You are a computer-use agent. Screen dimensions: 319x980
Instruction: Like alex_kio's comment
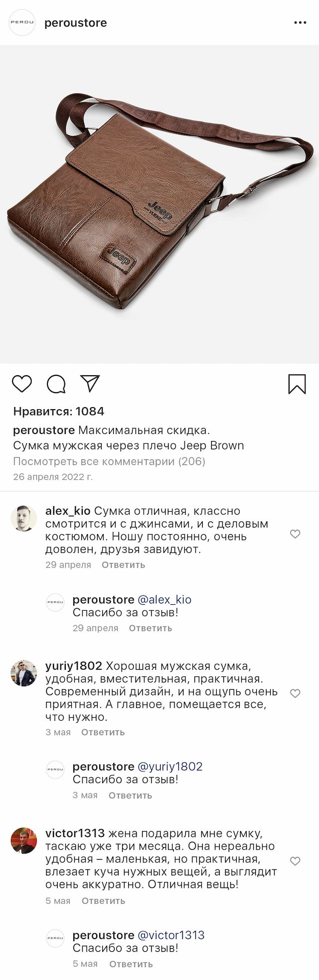pos(295,534)
